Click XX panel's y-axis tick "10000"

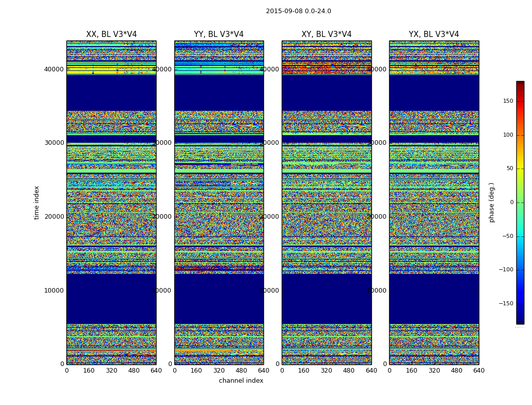tap(54, 291)
